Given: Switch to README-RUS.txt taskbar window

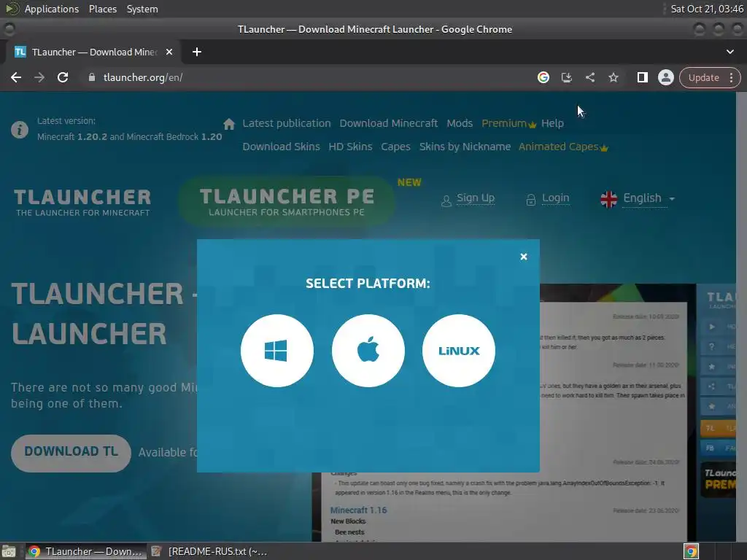Looking at the screenshot, I should pos(209,551).
